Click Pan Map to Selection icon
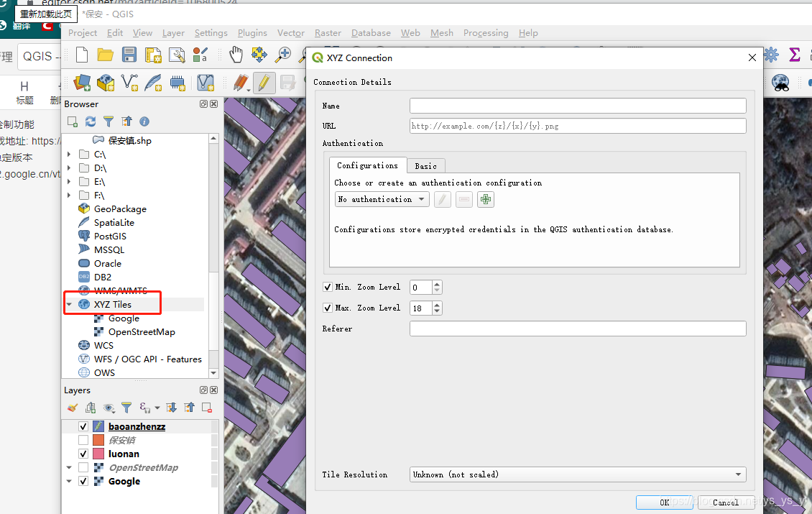 259,55
